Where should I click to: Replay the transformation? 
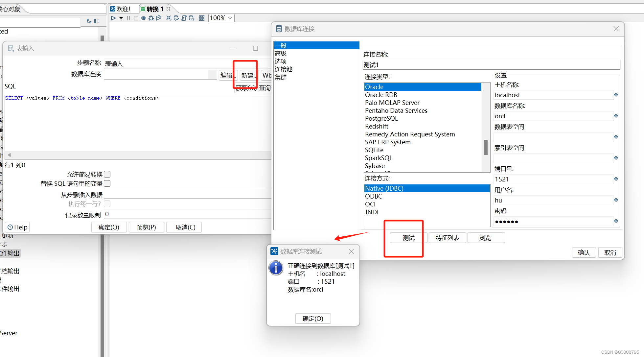click(x=159, y=18)
